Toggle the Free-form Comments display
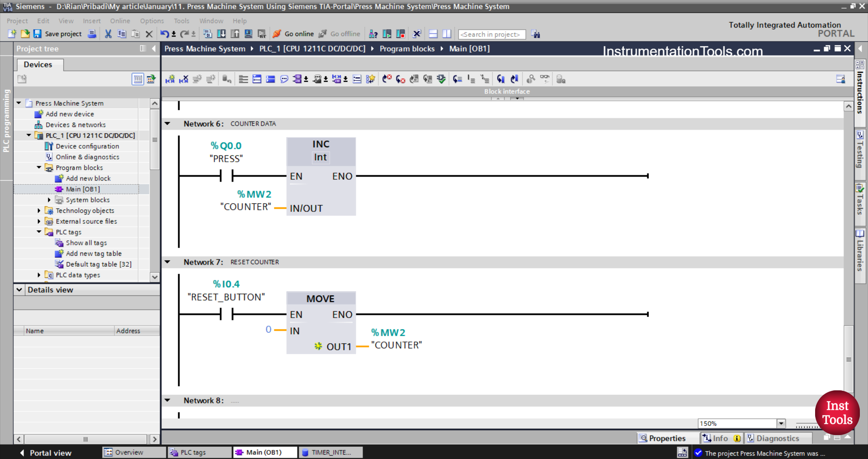The width and height of the screenshot is (868, 459). click(x=283, y=79)
